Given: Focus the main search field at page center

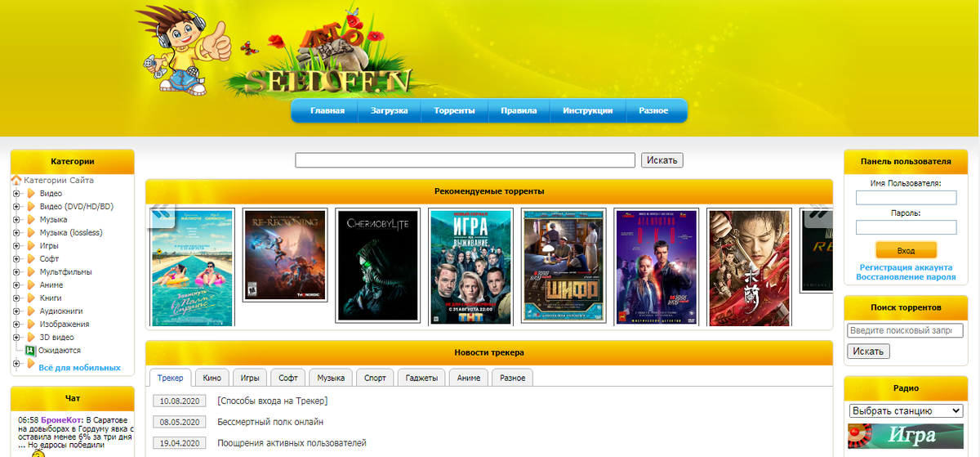Looking at the screenshot, I should (465, 160).
